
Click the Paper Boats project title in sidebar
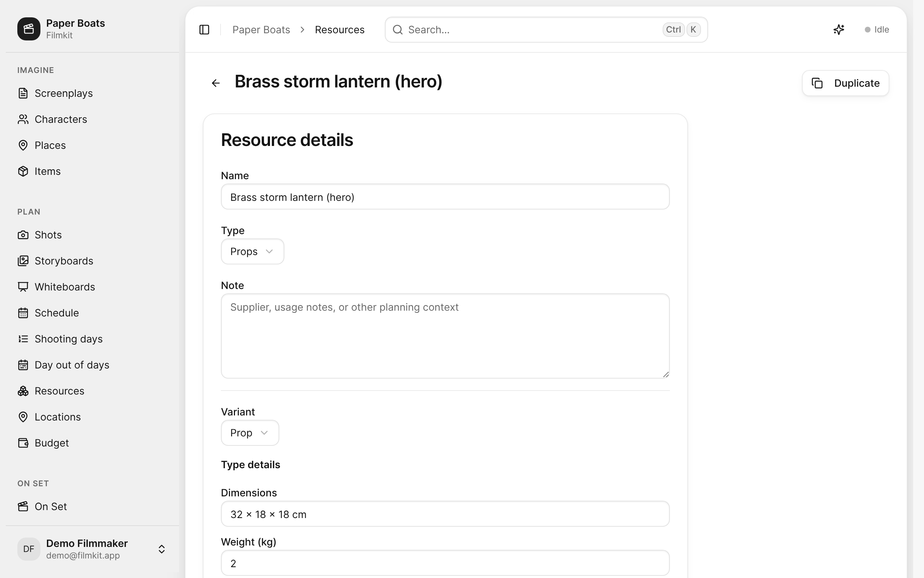[75, 23]
